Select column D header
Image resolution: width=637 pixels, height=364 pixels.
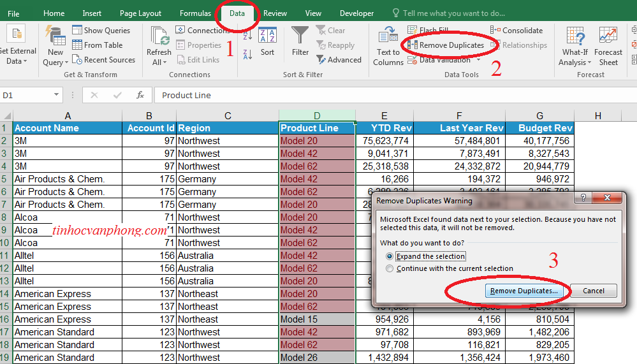coord(317,116)
